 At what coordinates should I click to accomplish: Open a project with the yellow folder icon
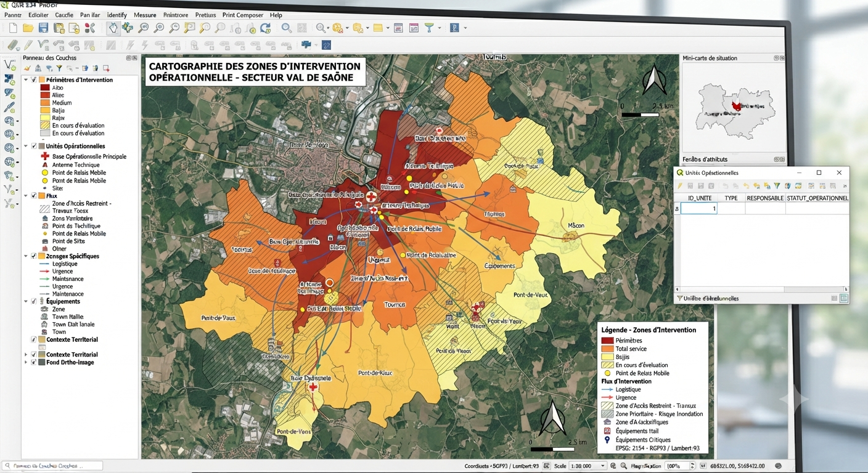click(28, 28)
